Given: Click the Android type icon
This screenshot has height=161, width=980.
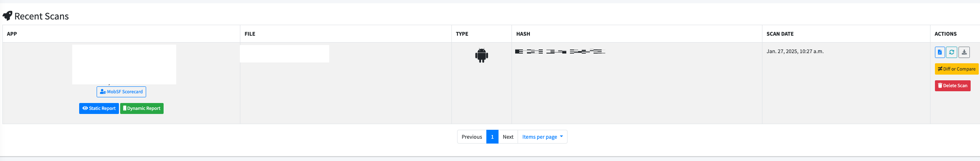Looking at the screenshot, I should [481, 55].
